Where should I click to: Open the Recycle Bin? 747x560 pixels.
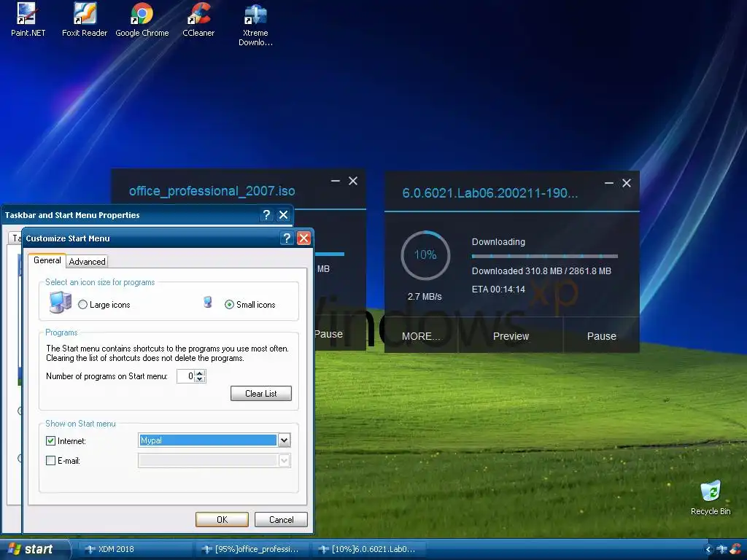(711, 498)
